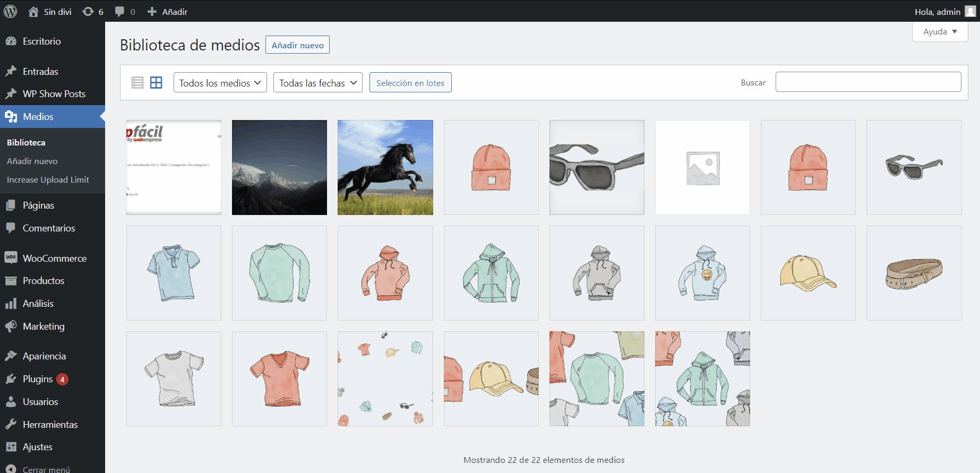This screenshot has height=473, width=980.
Task: Expand the Todos los medios filter
Action: (220, 83)
